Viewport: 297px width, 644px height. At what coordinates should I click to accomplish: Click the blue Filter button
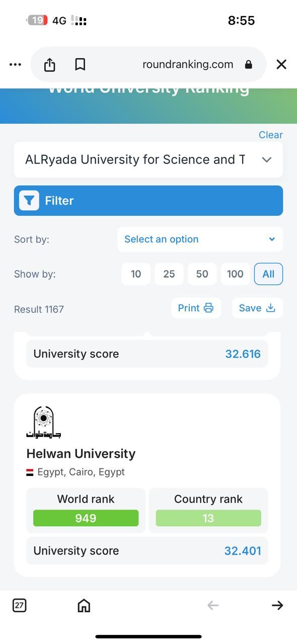148,201
